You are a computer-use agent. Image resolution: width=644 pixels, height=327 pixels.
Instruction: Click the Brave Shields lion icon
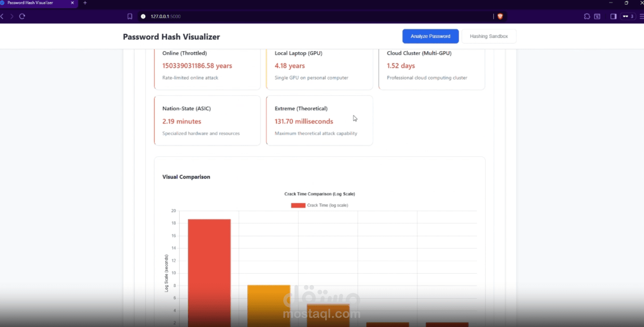[x=501, y=16]
